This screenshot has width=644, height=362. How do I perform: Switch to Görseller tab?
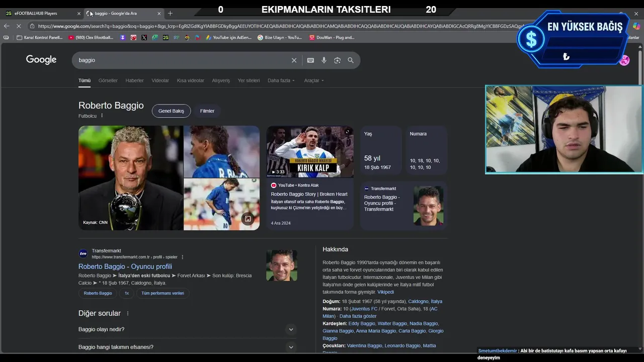coord(108,80)
